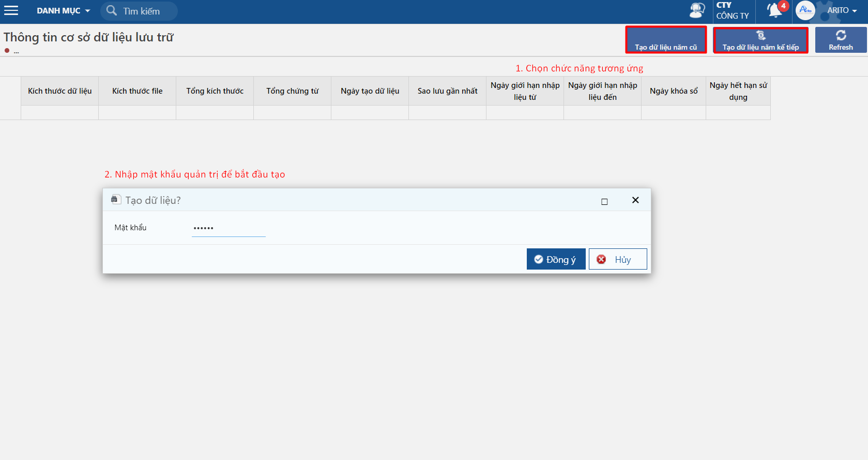Select the Ngày khóa sổ column header
This screenshot has width=868, height=460.
pyautogui.click(x=674, y=91)
